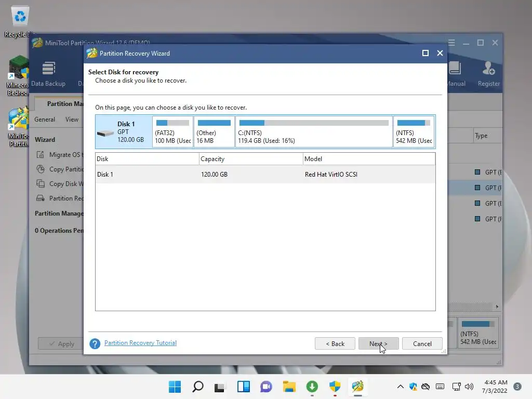The image size is (532, 399).
Task: Open the Widgets taskbar icon
Action: click(244, 387)
